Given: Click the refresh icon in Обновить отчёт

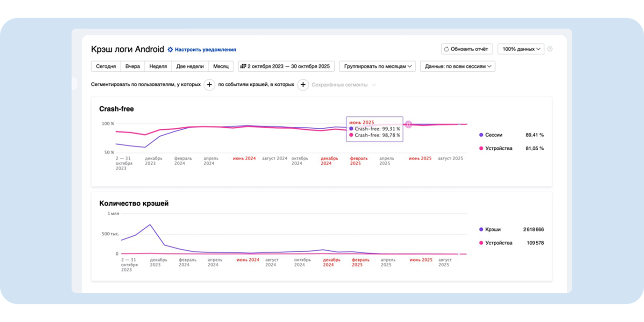Looking at the screenshot, I should pos(447,49).
